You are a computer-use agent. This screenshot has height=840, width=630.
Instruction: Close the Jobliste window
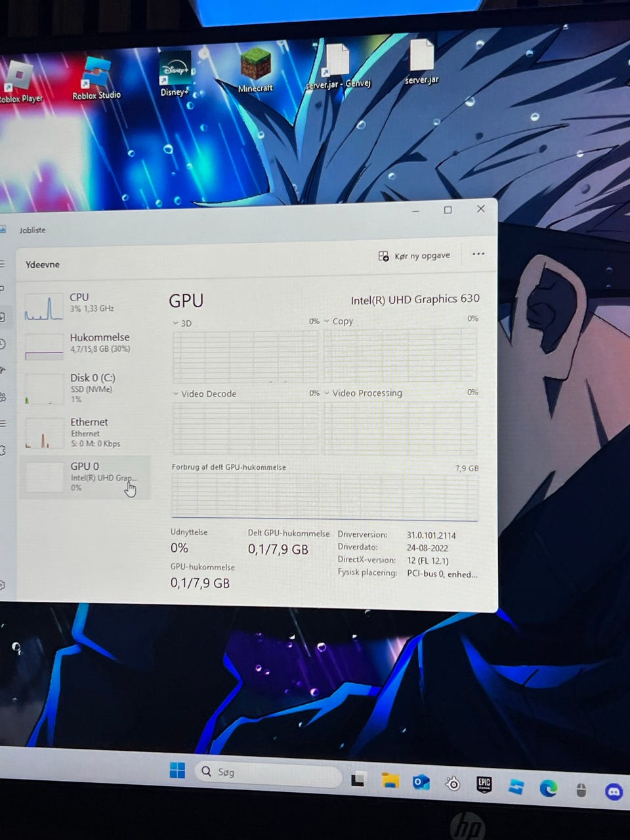tap(480, 209)
